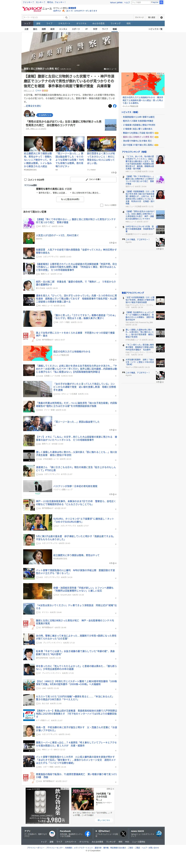This screenshot has width=186, height=868.
Task: Submit the keyword search magnifier icon
Action: point(66,17)
